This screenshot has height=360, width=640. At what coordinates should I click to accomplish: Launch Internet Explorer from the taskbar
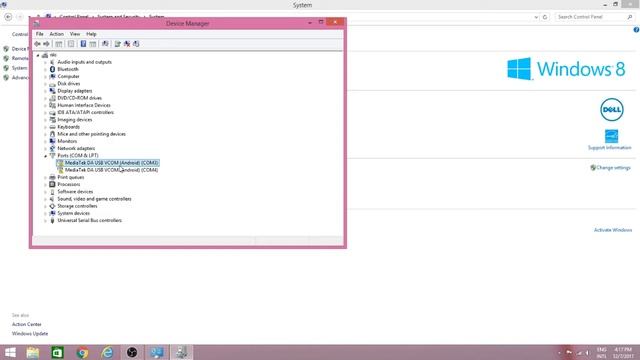pyautogui.click(x=107, y=352)
